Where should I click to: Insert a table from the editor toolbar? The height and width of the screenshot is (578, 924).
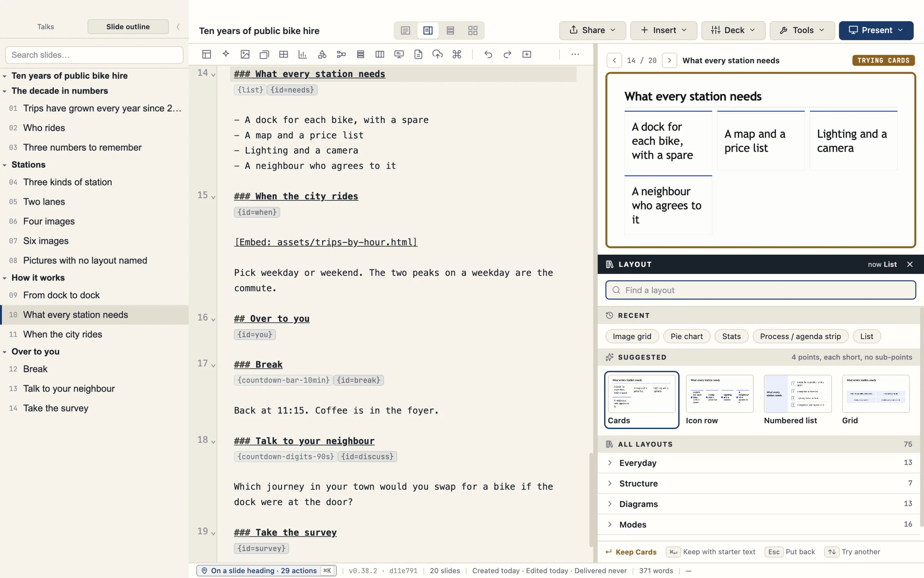(x=283, y=54)
